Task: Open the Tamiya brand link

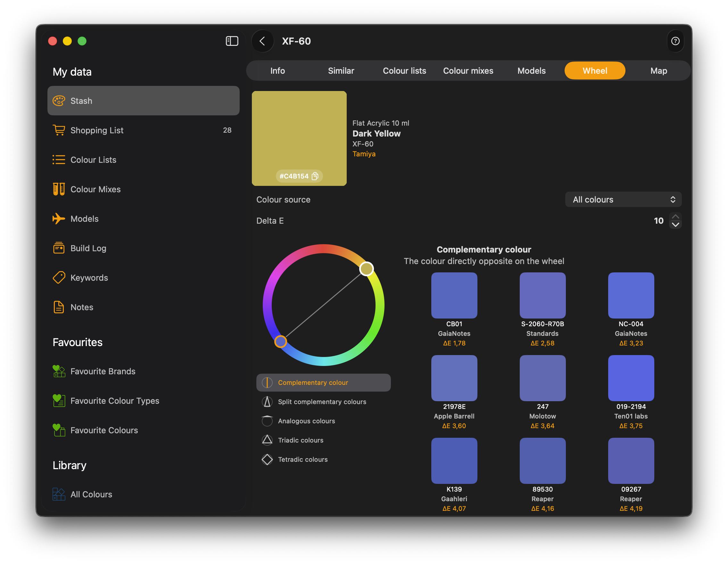Action: [364, 154]
